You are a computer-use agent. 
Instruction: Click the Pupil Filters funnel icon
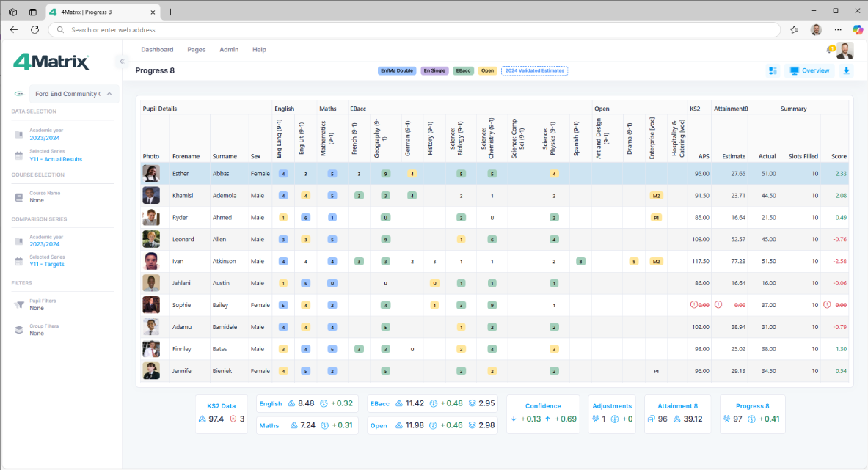[19, 304]
